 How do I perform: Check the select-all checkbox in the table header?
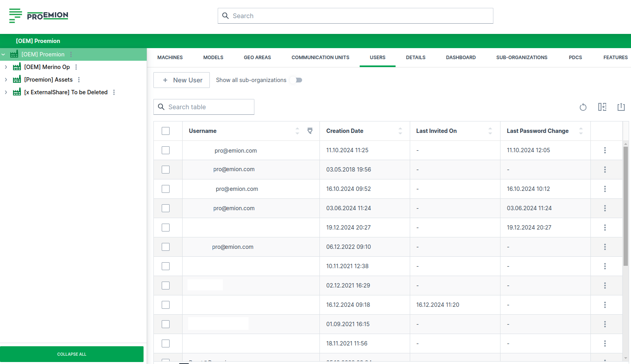pos(165,131)
